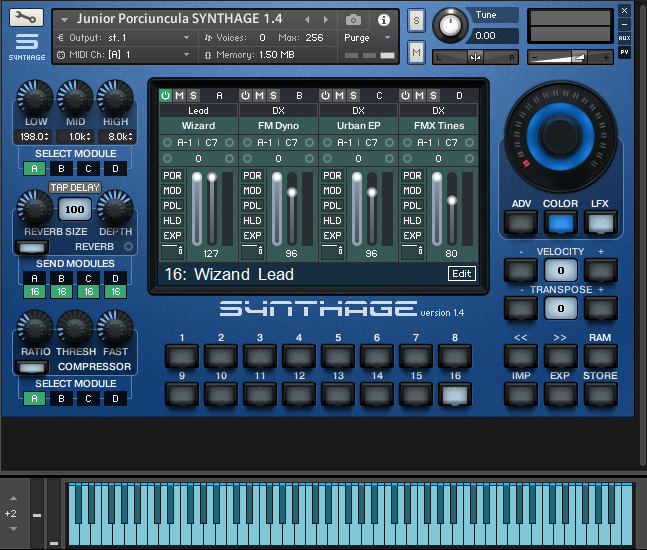Mute the instrument with the M button

tap(416, 52)
